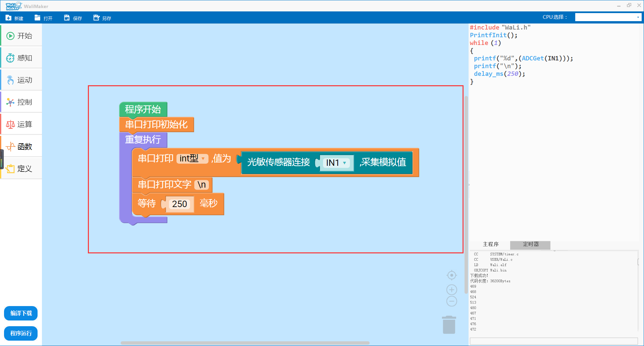Click the 250 milliseconds value field
This screenshot has height=346, width=644.
[x=179, y=204]
